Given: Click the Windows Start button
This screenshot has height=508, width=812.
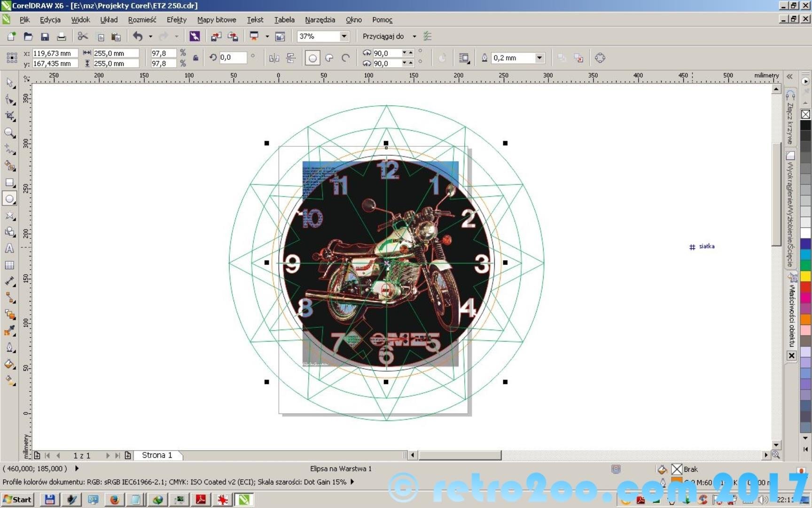Looking at the screenshot, I should [x=18, y=499].
